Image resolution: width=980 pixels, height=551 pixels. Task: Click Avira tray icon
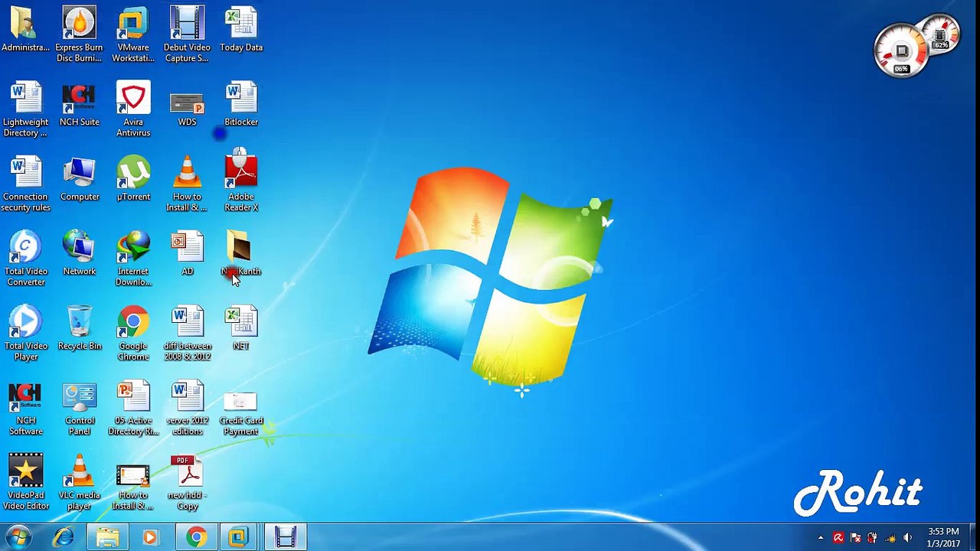[838, 538]
